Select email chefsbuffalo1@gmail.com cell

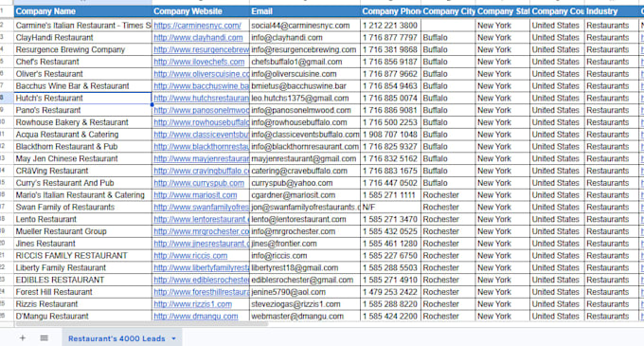(x=305, y=62)
